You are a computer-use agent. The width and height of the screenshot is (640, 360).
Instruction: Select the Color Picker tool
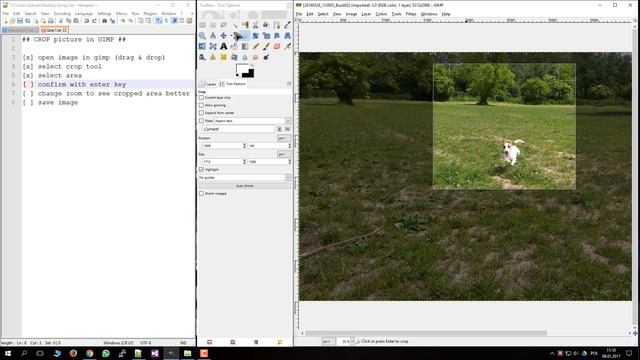click(x=287, y=25)
